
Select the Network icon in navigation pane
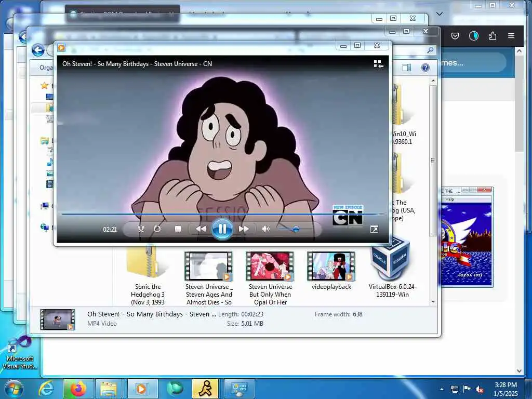pos(45,227)
